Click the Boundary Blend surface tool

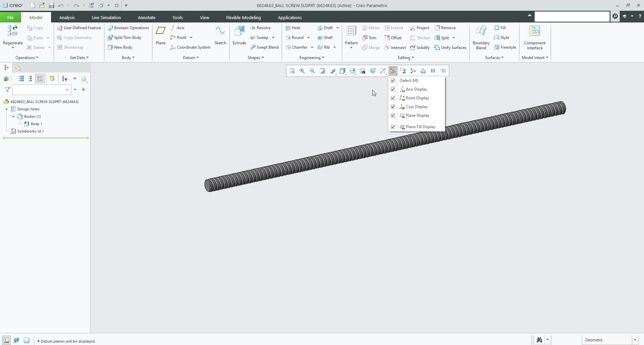(x=481, y=36)
